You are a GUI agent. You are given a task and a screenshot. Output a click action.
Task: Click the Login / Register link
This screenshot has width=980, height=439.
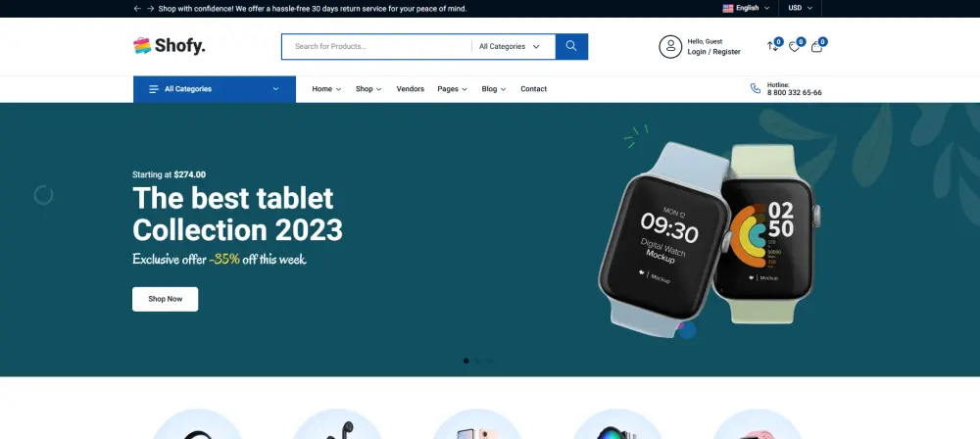713,52
